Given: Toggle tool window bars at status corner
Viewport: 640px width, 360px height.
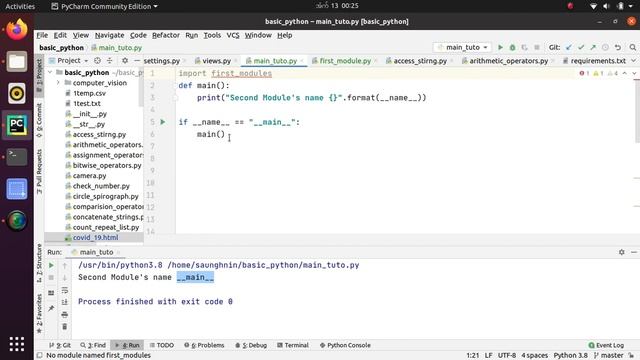Looking at the screenshot, I should (40, 356).
